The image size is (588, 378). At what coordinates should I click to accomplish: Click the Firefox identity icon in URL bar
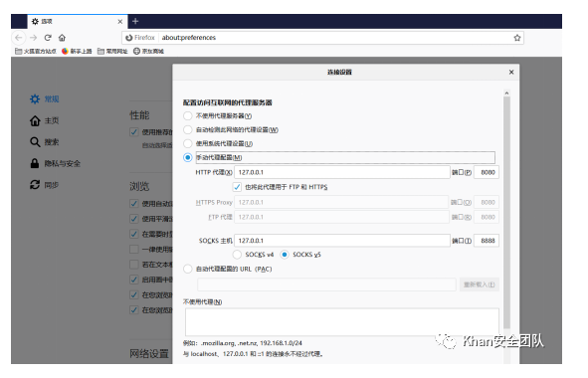129,38
